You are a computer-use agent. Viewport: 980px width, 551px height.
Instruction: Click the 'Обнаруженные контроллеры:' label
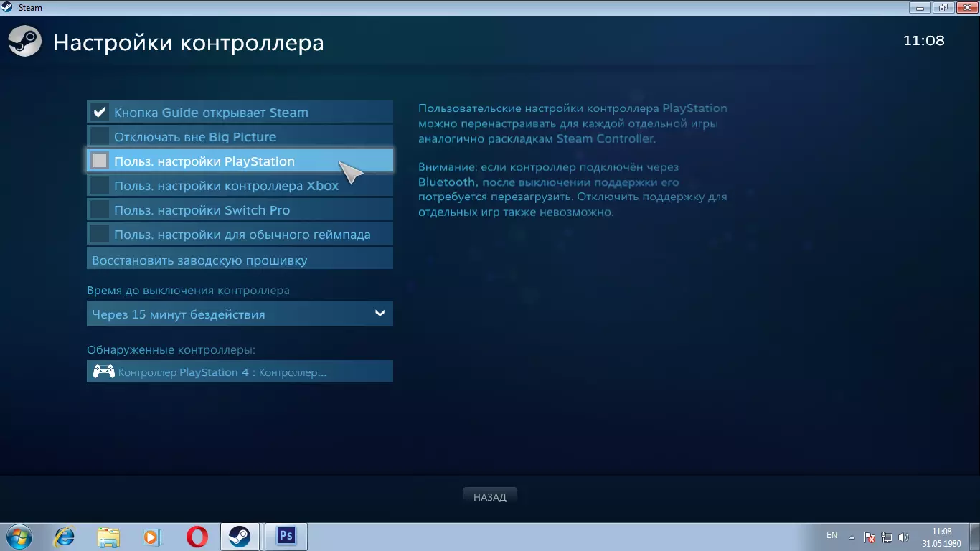pyautogui.click(x=171, y=349)
